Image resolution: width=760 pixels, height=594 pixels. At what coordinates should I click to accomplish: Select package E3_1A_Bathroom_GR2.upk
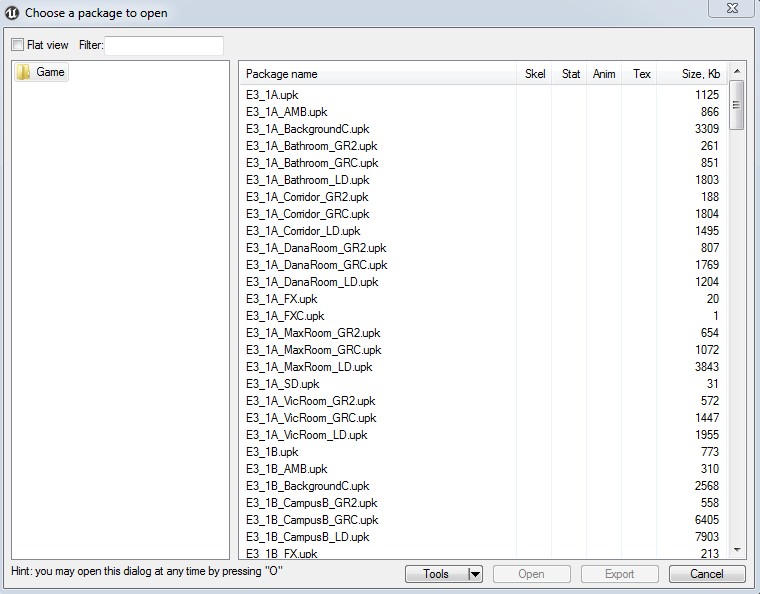pos(483,146)
